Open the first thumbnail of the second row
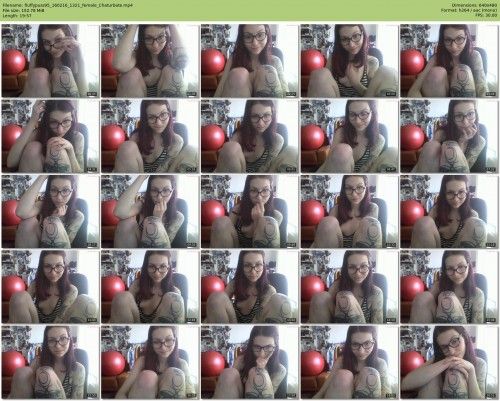The height and width of the screenshot is (401, 500). click(x=50, y=136)
